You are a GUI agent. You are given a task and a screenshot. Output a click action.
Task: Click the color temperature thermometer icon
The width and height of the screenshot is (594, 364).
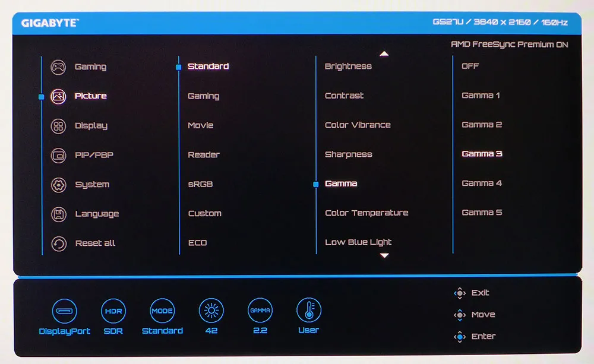click(309, 310)
